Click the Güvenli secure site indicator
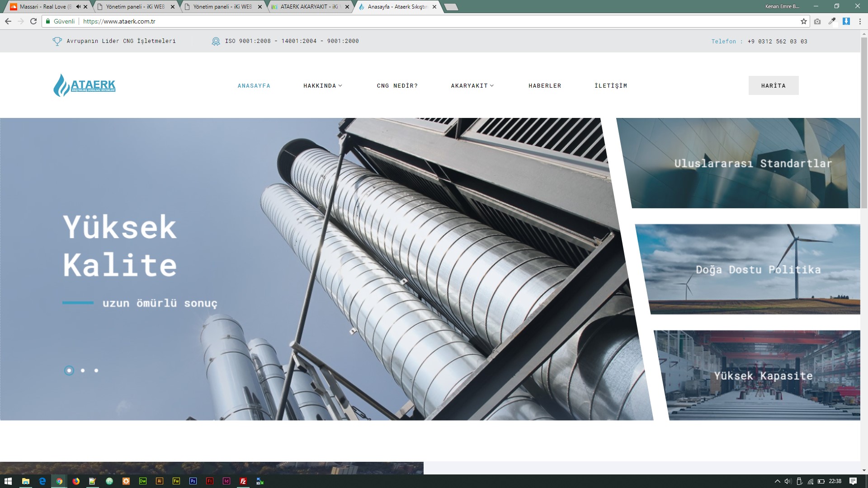868x488 pixels. pyautogui.click(x=60, y=21)
